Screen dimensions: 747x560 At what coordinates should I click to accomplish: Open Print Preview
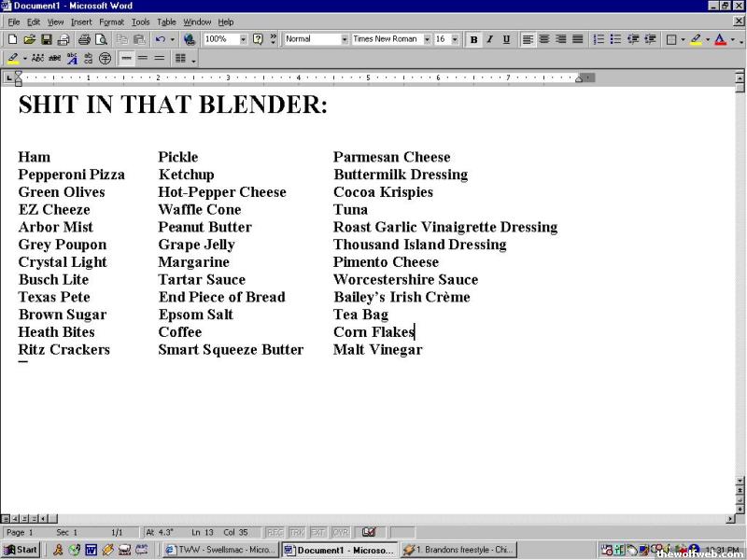(x=102, y=39)
